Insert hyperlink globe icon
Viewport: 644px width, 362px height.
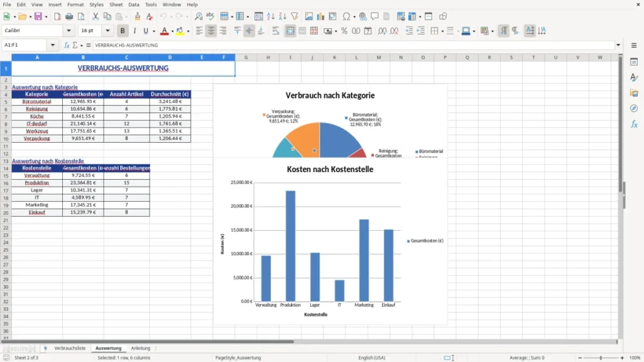click(x=363, y=16)
